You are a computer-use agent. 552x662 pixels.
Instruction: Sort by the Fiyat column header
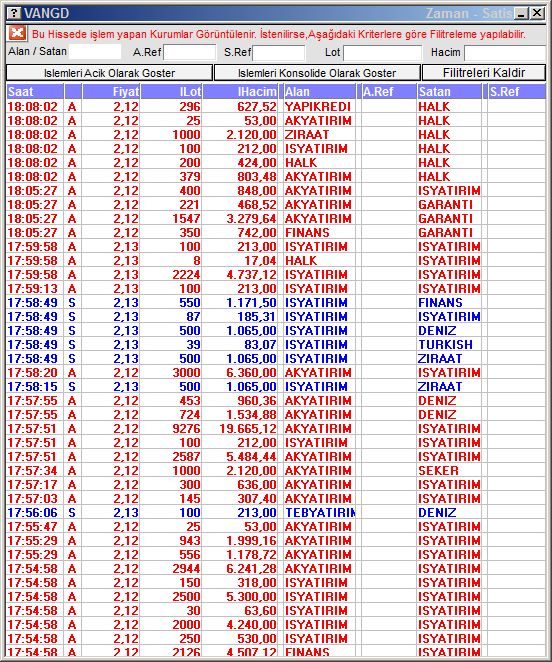coord(111,92)
